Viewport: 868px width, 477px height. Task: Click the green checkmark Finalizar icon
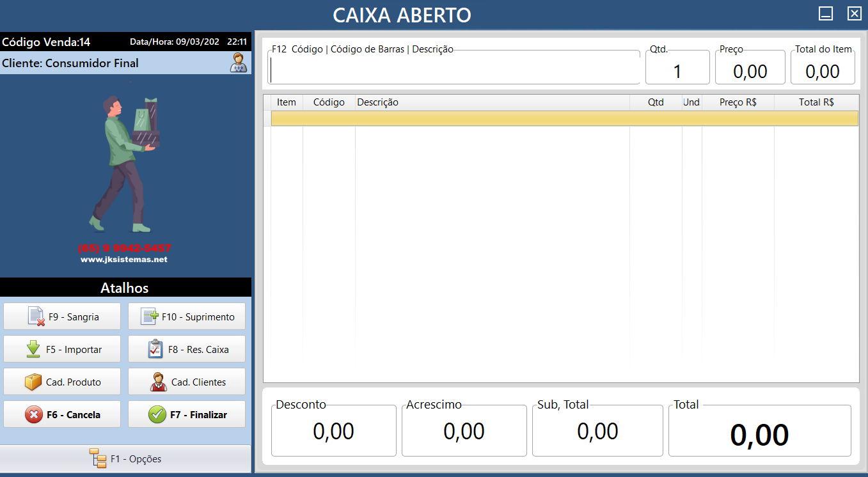click(x=157, y=414)
